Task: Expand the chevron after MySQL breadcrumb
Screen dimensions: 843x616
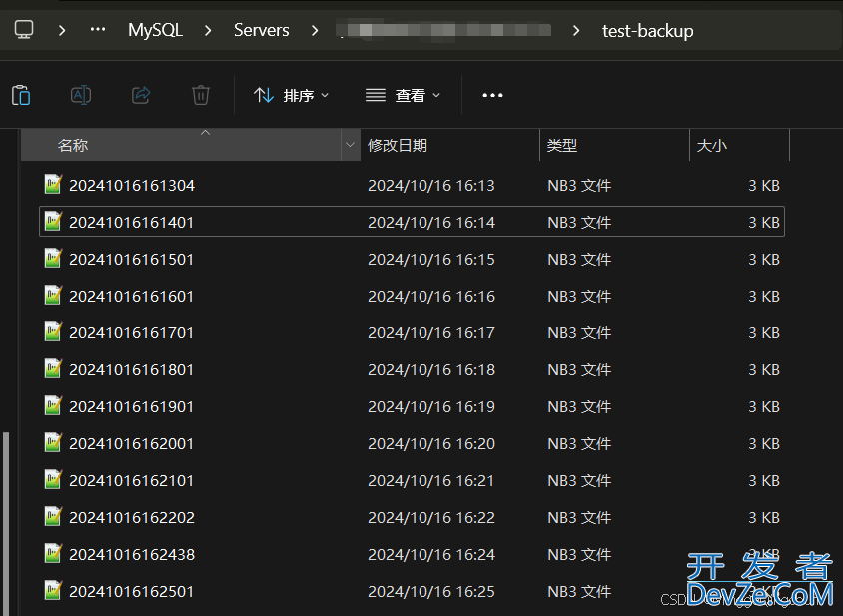Action: tap(208, 30)
